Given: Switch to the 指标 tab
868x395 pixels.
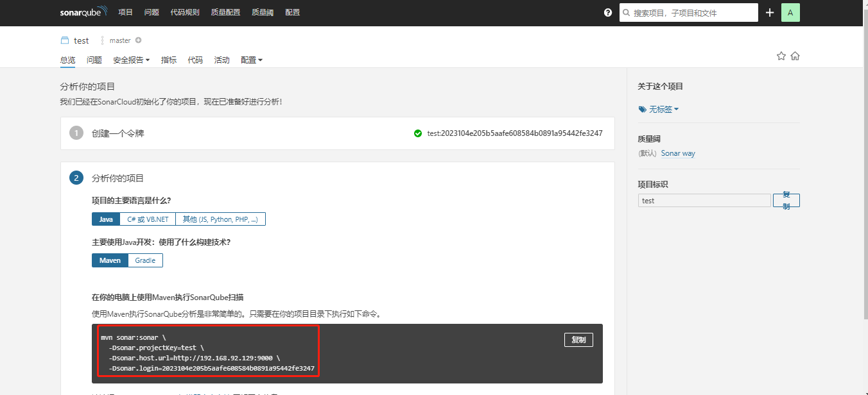Looking at the screenshot, I should click(x=169, y=60).
